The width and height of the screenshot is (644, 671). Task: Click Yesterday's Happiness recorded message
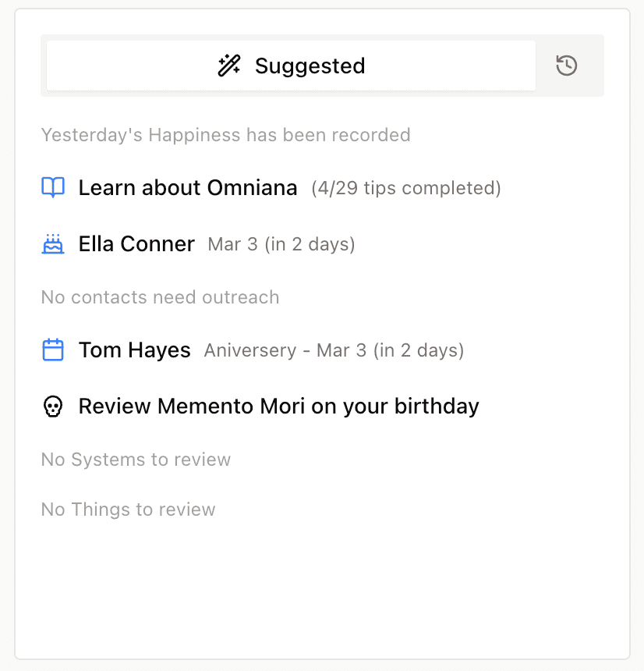(225, 134)
